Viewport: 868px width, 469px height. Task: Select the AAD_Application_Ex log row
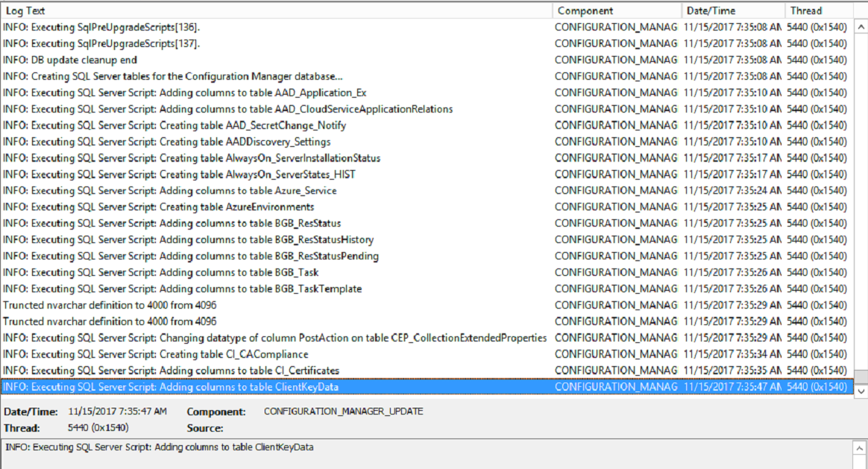coord(427,92)
